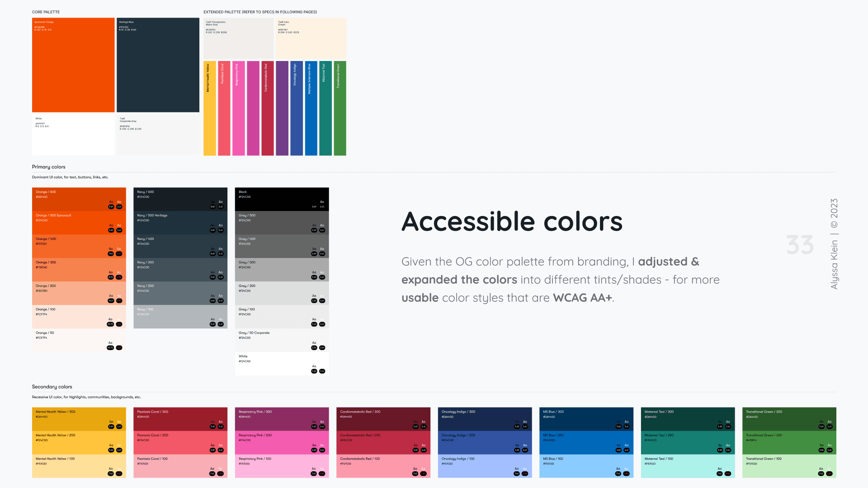Select Respiratory Pink / 200 swatch

(282, 442)
